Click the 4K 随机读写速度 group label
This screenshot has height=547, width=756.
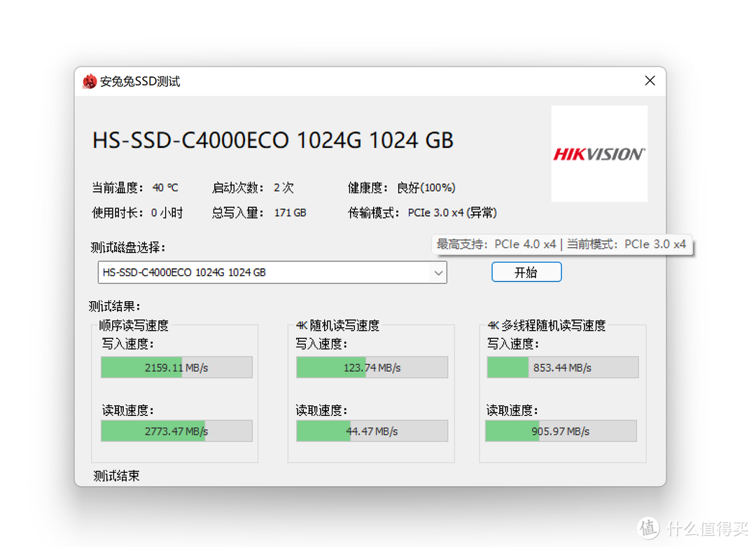[337, 326]
